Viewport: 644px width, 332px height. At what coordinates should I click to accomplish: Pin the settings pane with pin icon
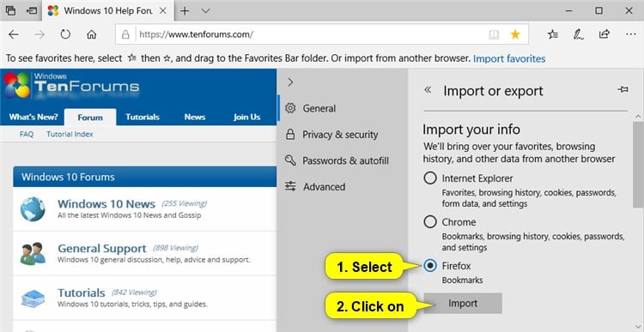(623, 89)
